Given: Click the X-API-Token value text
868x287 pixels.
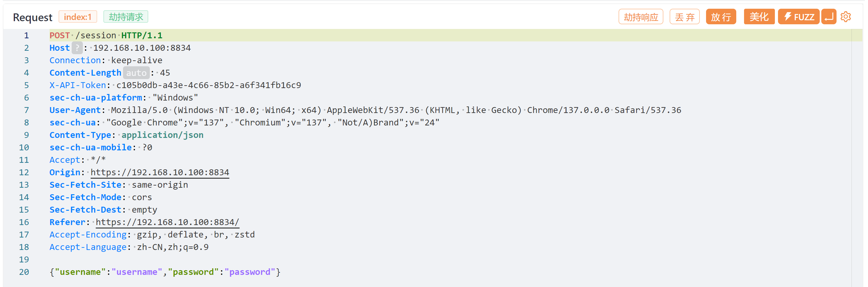Looking at the screenshot, I should pos(209,85).
